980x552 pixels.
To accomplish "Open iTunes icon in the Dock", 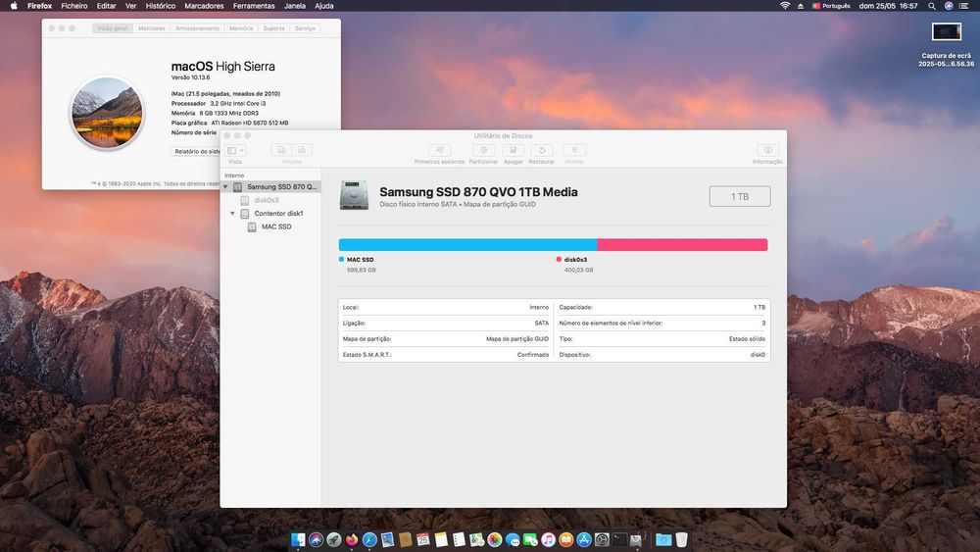I will click(x=548, y=539).
